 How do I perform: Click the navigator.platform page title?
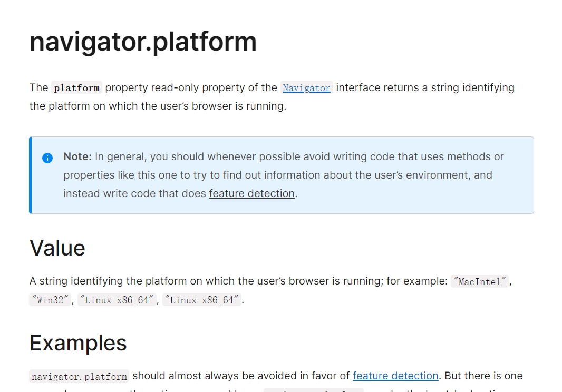[x=143, y=42]
